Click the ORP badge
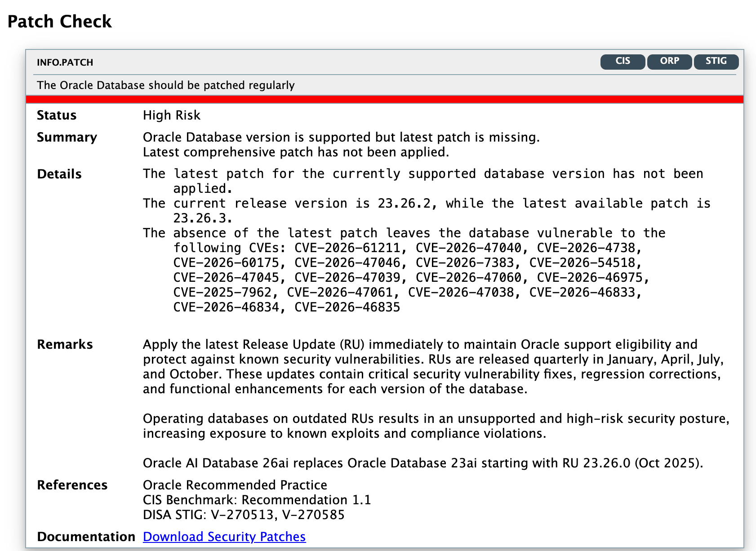The height and width of the screenshot is (551, 756). 669,62
